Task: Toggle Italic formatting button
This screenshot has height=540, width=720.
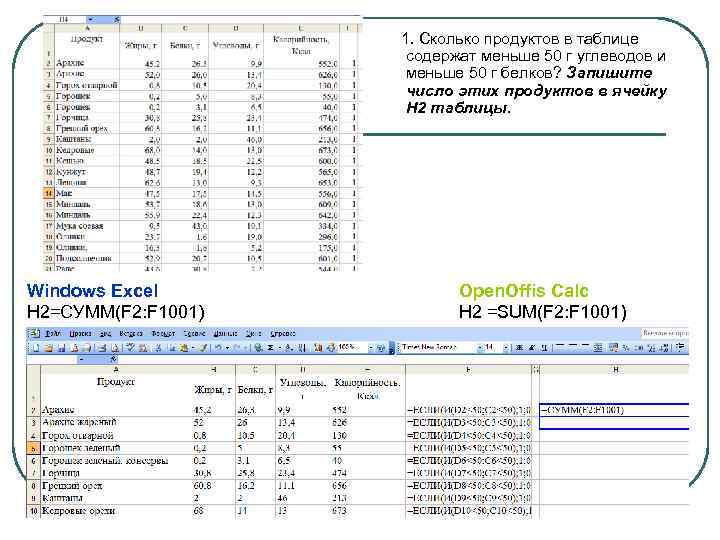Action: [x=531, y=348]
